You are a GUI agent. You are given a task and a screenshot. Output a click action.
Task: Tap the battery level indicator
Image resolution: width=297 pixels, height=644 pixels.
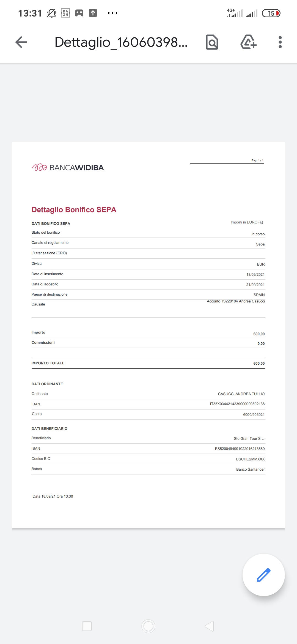[x=271, y=13]
